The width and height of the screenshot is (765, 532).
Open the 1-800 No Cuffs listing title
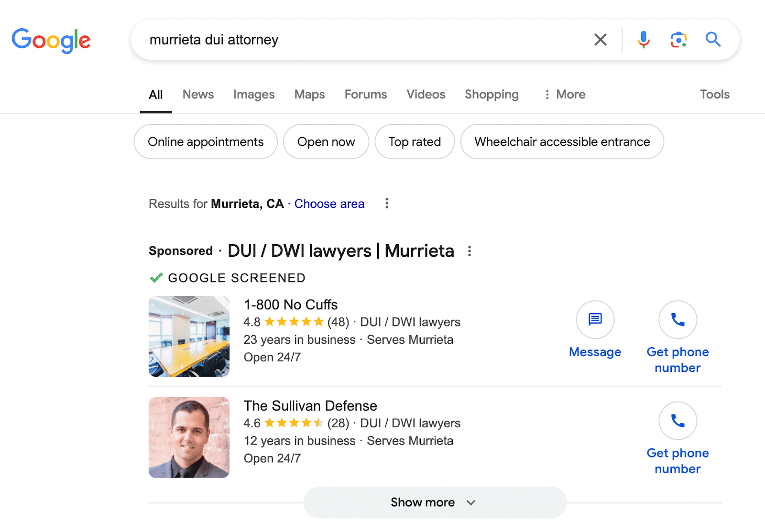click(x=291, y=304)
